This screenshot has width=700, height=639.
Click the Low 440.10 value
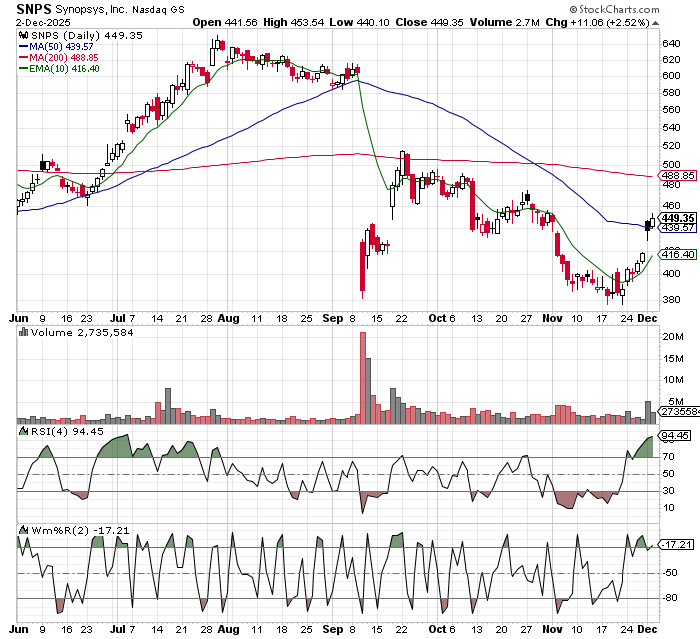click(x=359, y=22)
